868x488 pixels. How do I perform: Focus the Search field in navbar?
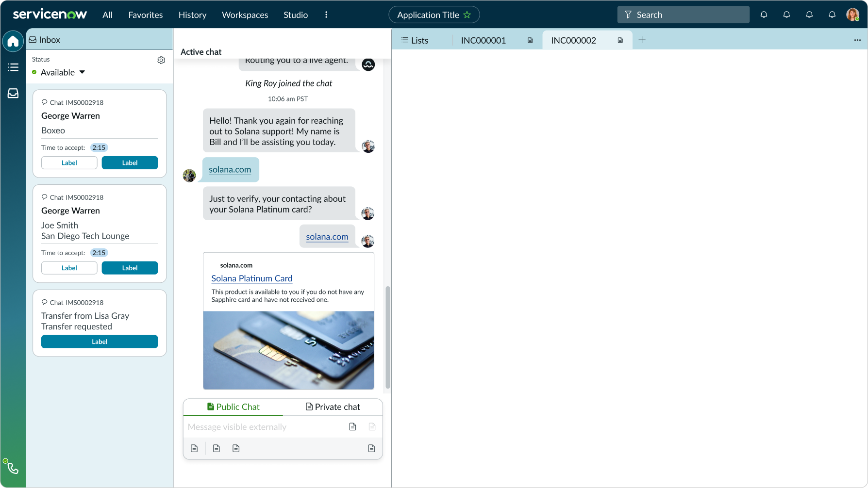[x=684, y=15]
